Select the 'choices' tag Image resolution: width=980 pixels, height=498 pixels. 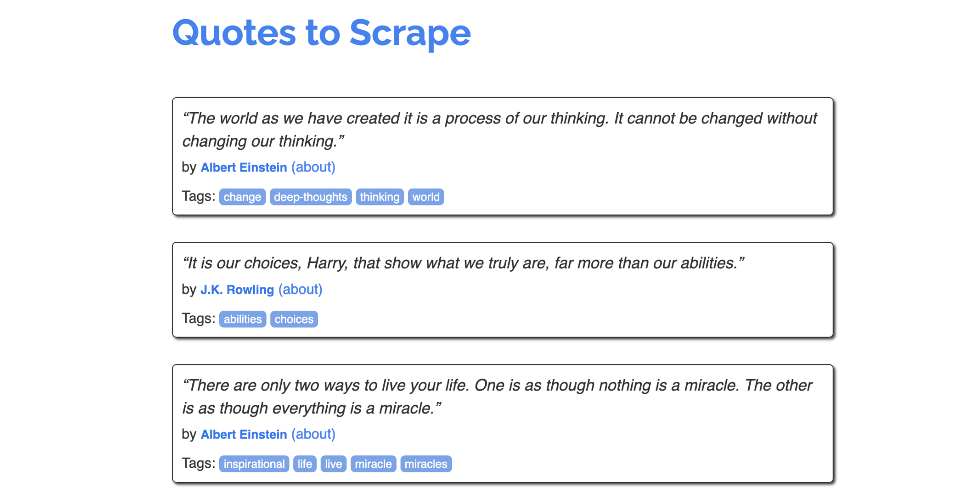coord(294,319)
